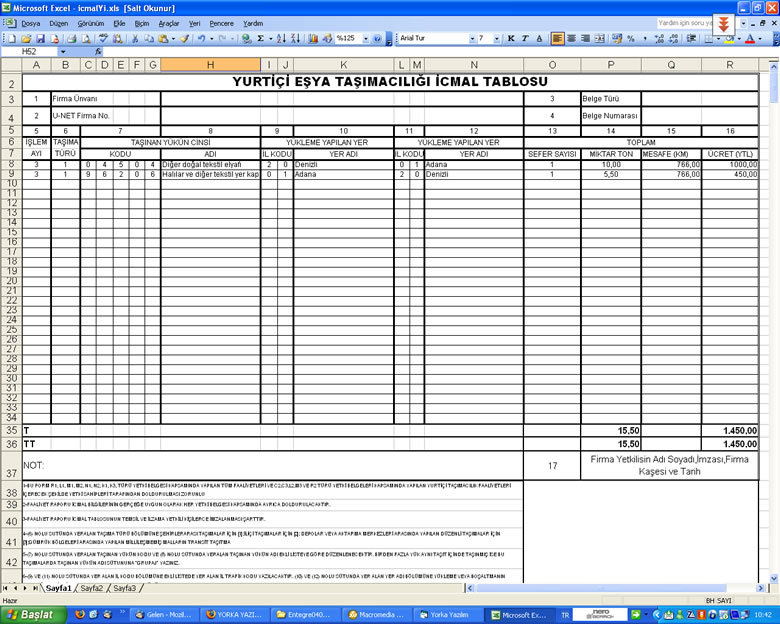The image size is (780, 624).
Task: Click the Yardım için soru help box
Action: (684, 23)
